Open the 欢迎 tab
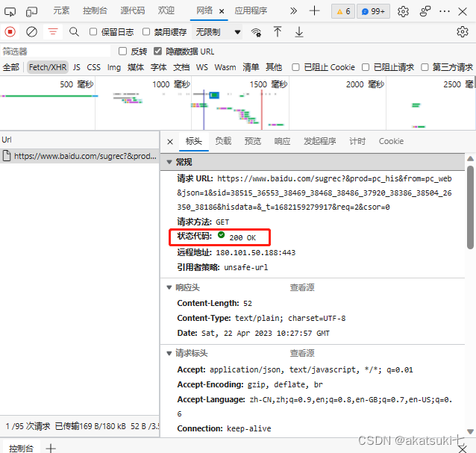Screen dimensions: 476x453 [166, 10]
